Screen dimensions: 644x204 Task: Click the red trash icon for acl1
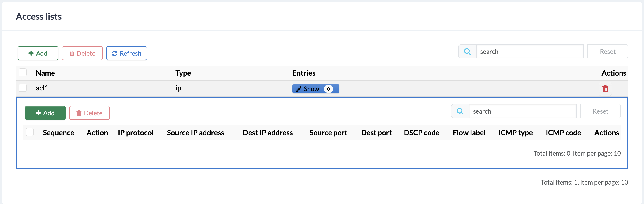point(605,89)
